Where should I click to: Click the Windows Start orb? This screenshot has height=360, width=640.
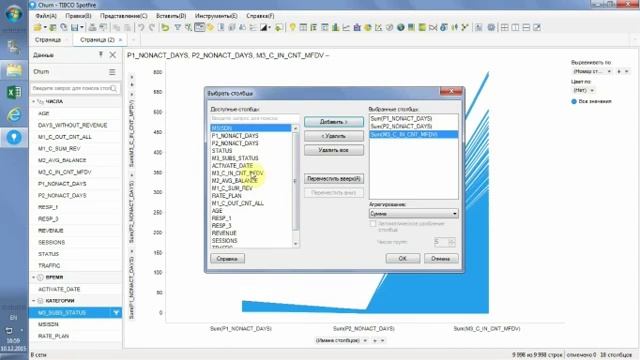point(14,14)
